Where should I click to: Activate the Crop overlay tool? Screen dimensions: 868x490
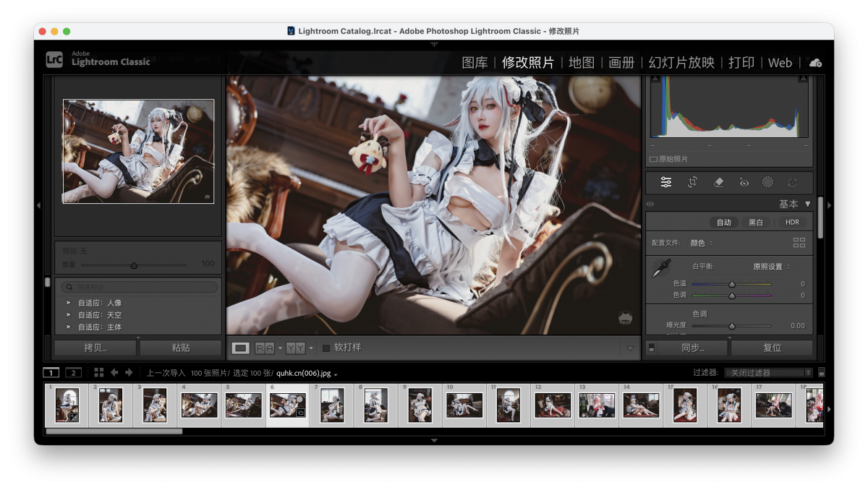pos(692,182)
